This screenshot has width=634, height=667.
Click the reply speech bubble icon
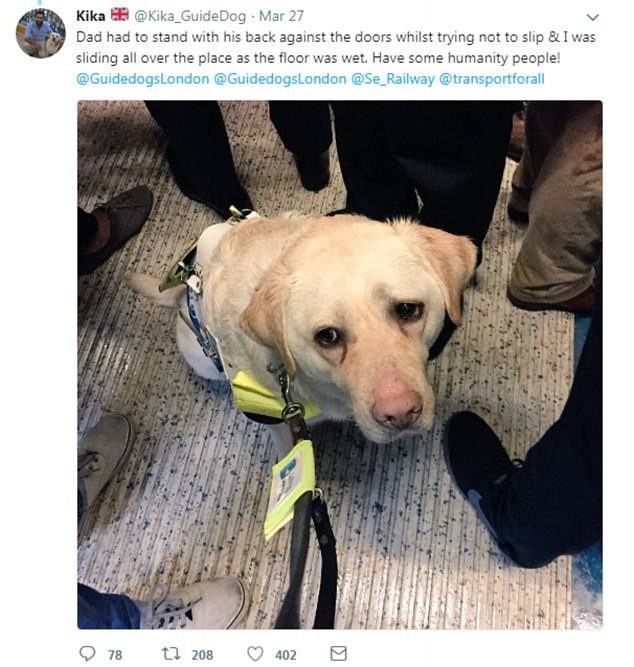tap(87, 653)
